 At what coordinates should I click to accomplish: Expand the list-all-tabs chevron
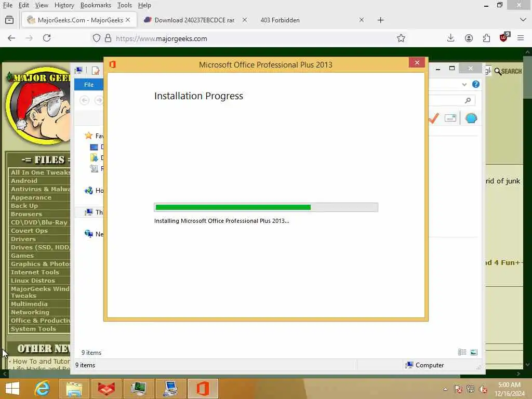tap(523, 20)
